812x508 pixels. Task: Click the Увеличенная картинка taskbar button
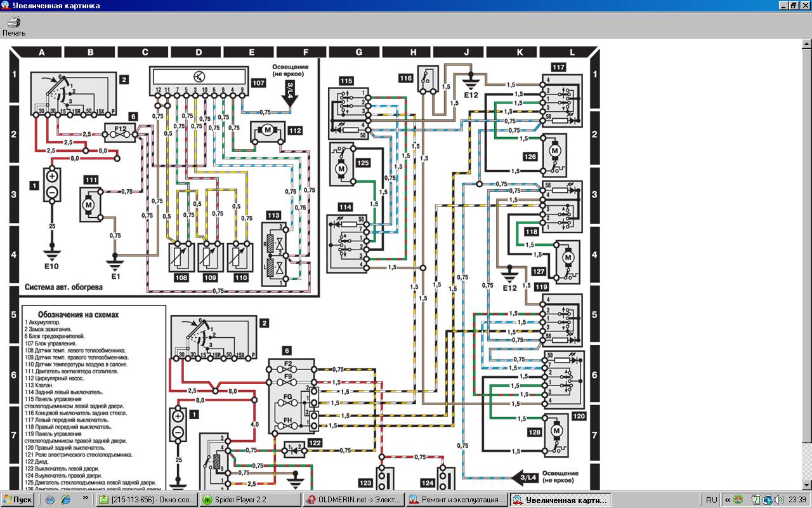(x=561, y=500)
